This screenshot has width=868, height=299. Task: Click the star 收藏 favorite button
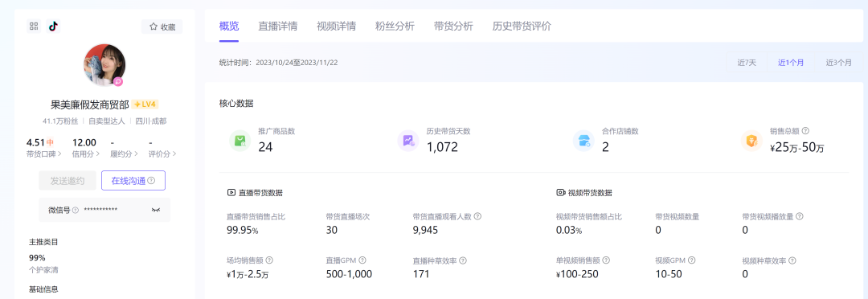162,27
